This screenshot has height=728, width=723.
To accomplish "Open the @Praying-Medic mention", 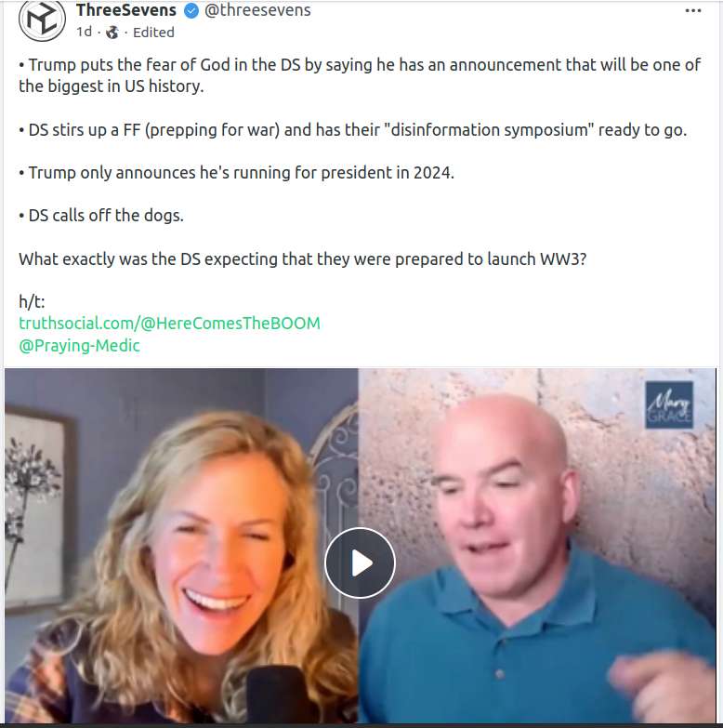I will (79, 346).
